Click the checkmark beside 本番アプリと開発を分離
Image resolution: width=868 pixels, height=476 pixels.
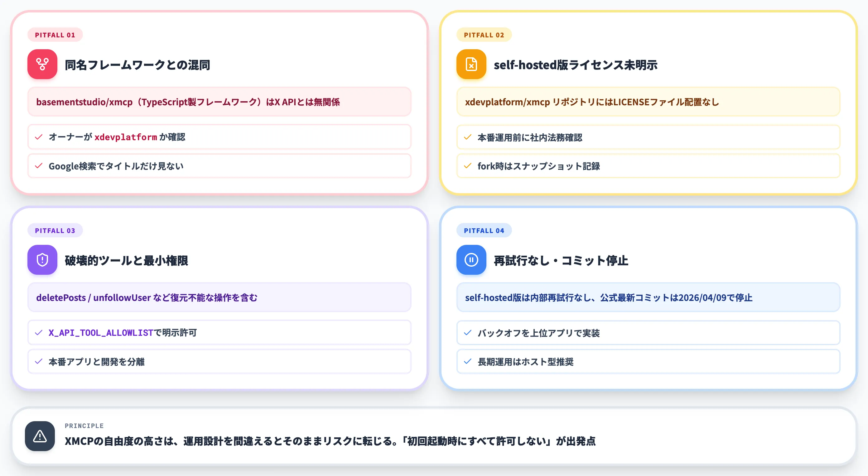click(x=39, y=362)
